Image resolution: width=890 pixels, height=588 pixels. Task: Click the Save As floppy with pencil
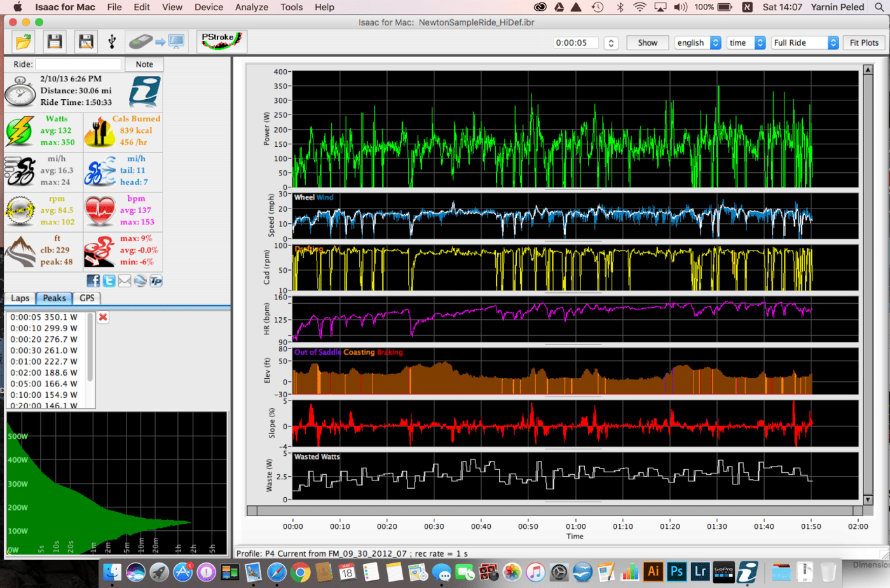[86, 43]
